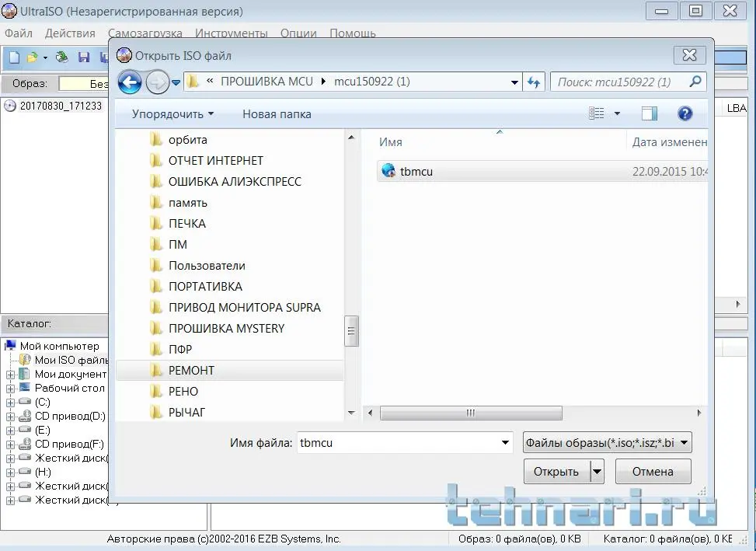Click the Открыть button

coord(556,472)
